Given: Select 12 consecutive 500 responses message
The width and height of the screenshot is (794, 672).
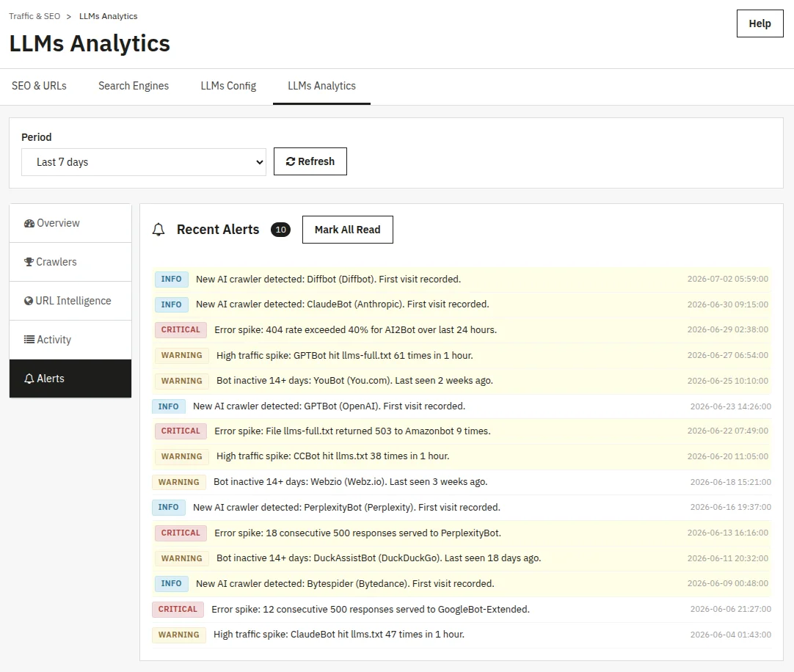Looking at the screenshot, I should (x=371, y=609).
